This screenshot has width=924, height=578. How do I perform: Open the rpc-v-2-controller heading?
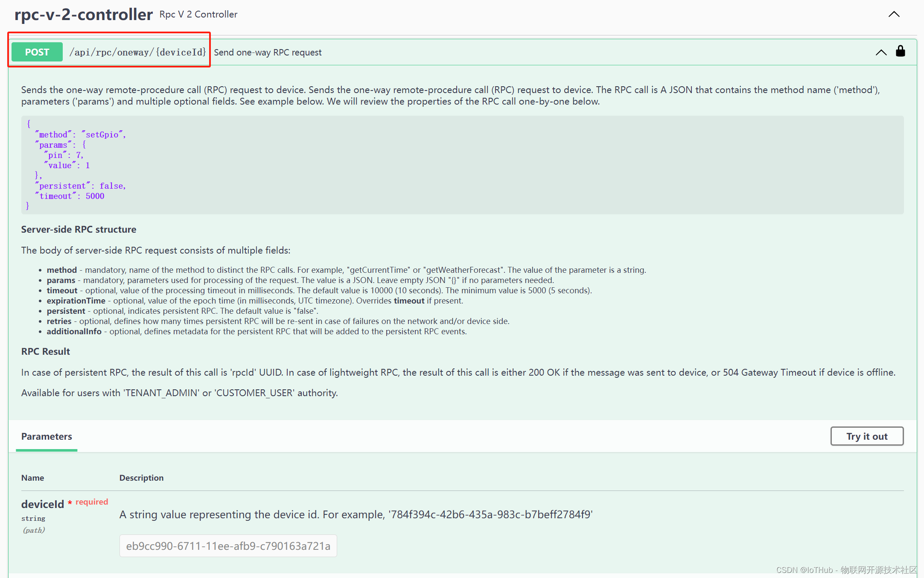coord(84,15)
